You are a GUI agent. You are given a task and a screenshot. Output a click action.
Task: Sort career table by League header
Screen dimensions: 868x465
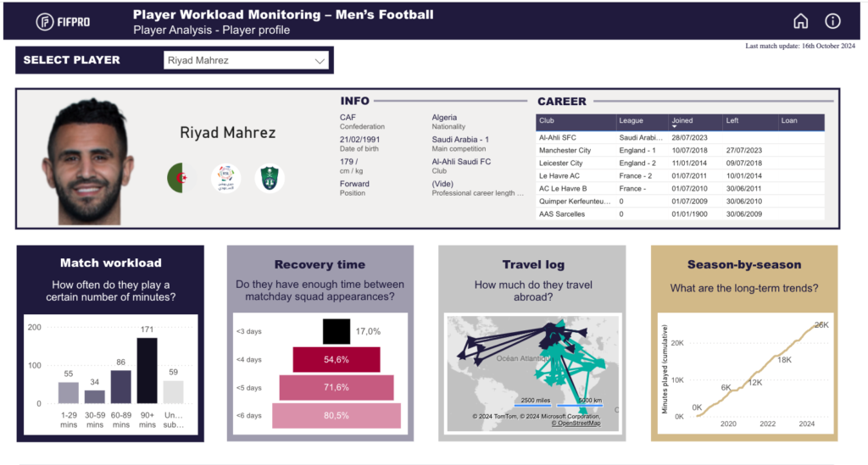pos(631,121)
